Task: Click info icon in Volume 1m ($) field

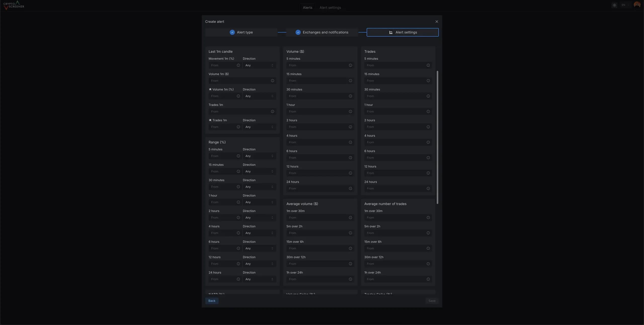Action: click(272, 81)
